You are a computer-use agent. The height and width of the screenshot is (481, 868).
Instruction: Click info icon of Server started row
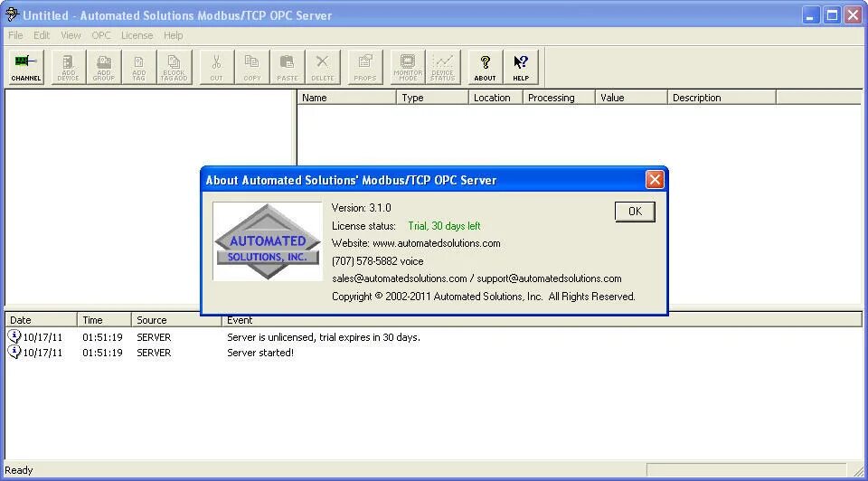[x=14, y=352]
